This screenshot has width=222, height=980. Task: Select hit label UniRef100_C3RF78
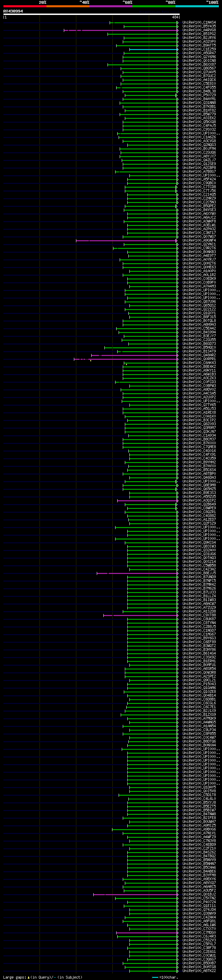coord(199,948)
